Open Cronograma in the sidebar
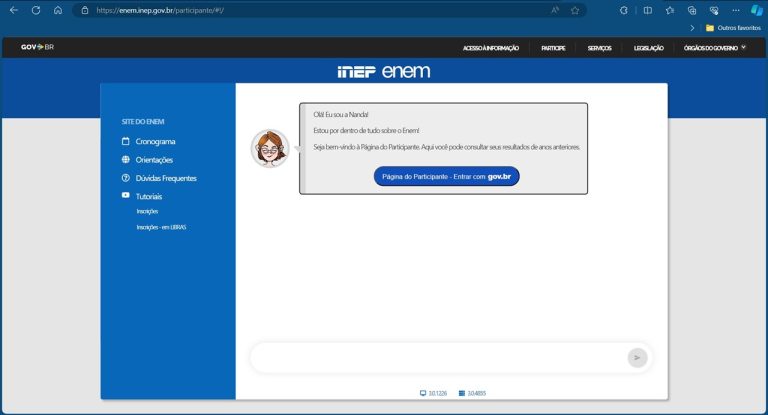Screen dimensions: 768x415 [x=155, y=142]
